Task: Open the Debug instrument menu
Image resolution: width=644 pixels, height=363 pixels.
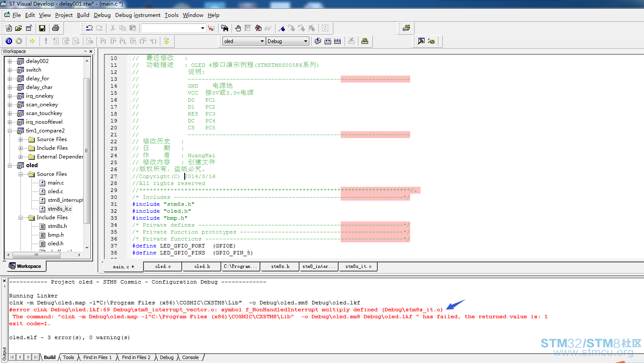Action: [x=138, y=15]
